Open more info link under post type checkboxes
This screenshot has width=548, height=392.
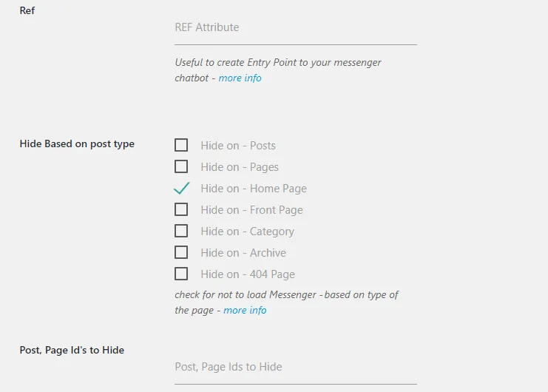point(245,310)
